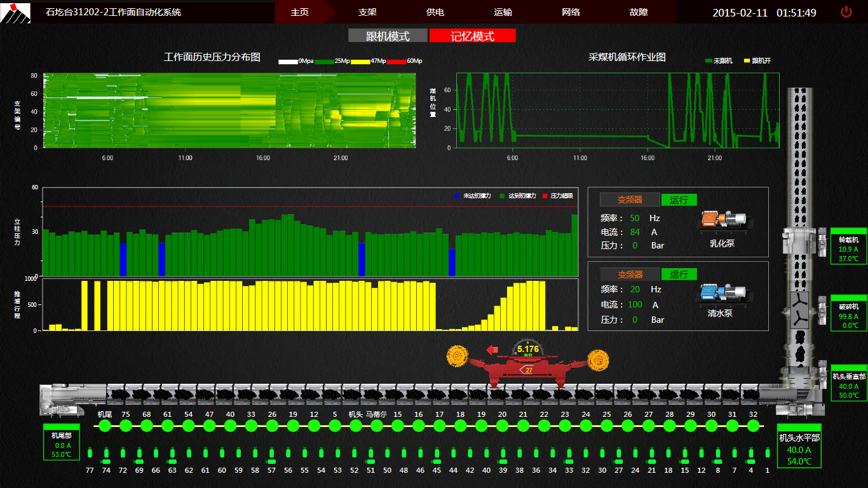Toggle 运行 status of the emulsion pump
868x488 pixels.
coord(679,200)
